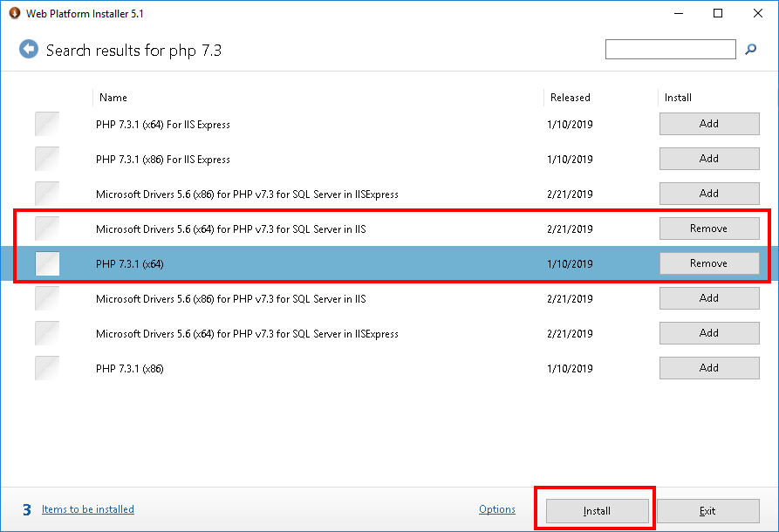Select PHP 7.3.1 (x86) row text
Viewport: 779px width, 532px height.
tap(130, 369)
